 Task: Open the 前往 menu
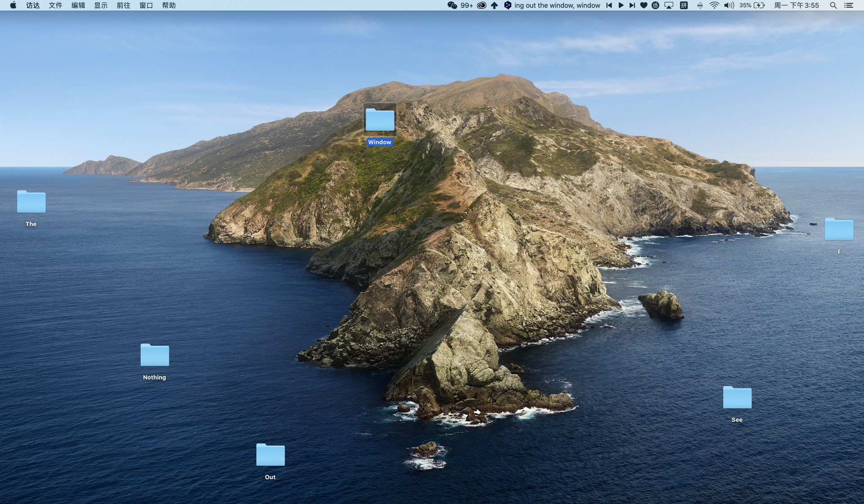click(123, 5)
